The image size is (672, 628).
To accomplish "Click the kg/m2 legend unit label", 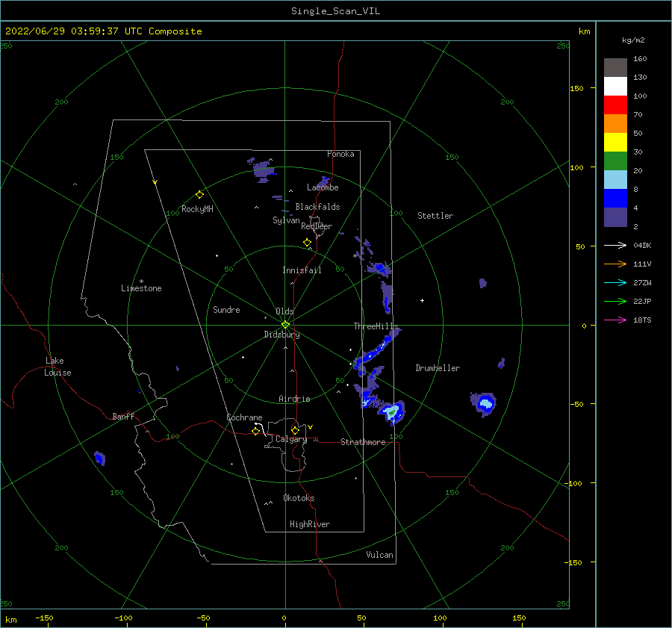I will 633,40.
